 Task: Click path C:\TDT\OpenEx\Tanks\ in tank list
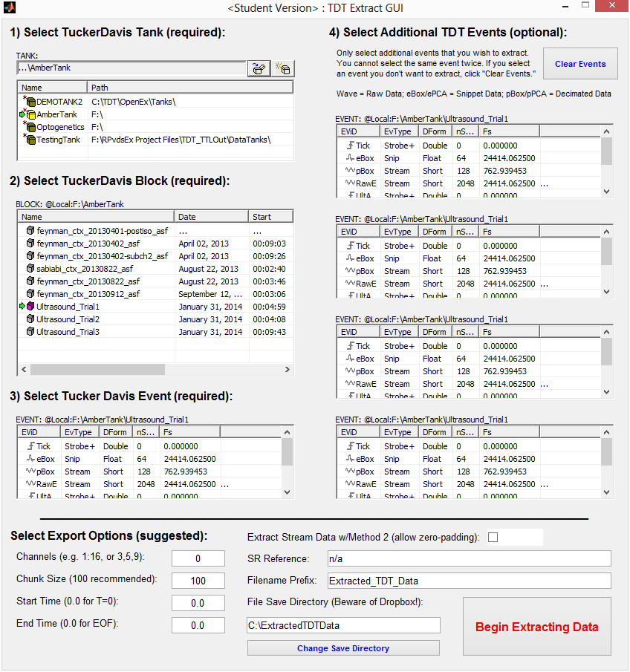point(134,102)
